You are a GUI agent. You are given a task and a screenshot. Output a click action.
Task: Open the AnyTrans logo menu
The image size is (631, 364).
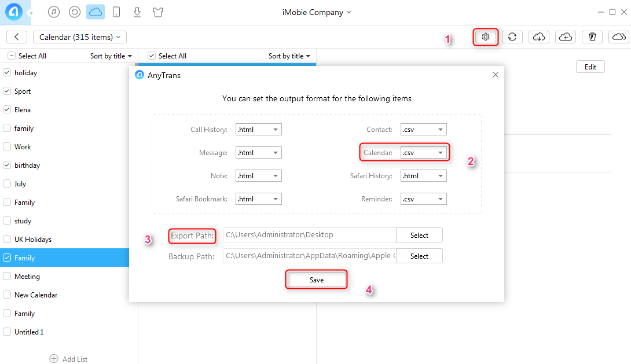[x=14, y=12]
